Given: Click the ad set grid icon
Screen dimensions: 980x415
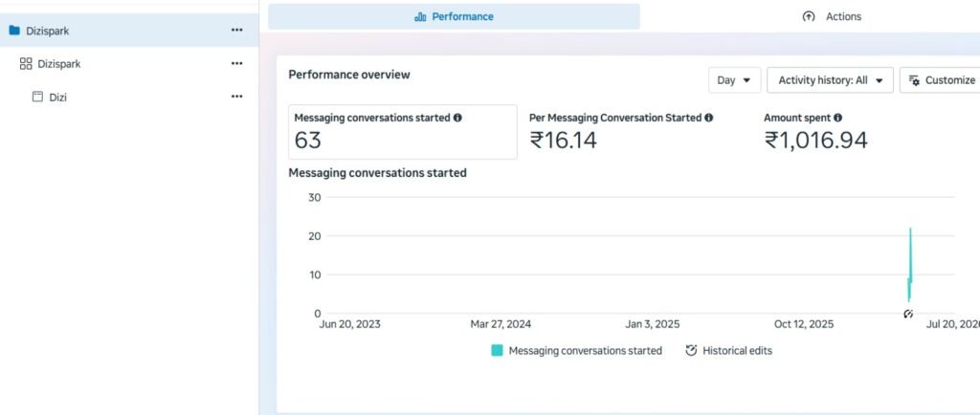Looking at the screenshot, I should pos(26,64).
